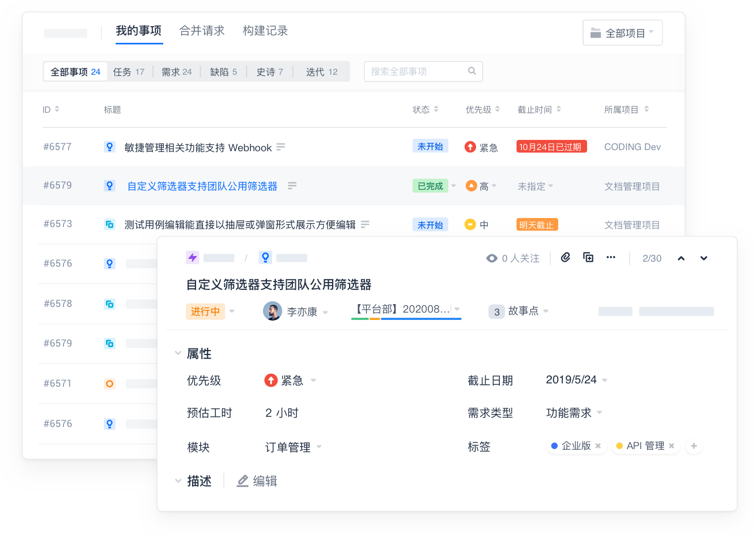The width and height of the screenshot is (756, 538).
Task: Open the three-dot more options menu
Action: click(610, 258)
